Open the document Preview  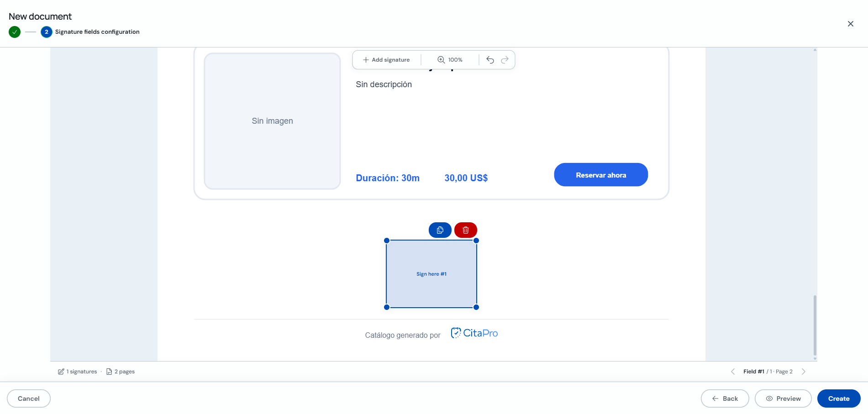pos(783,398)
